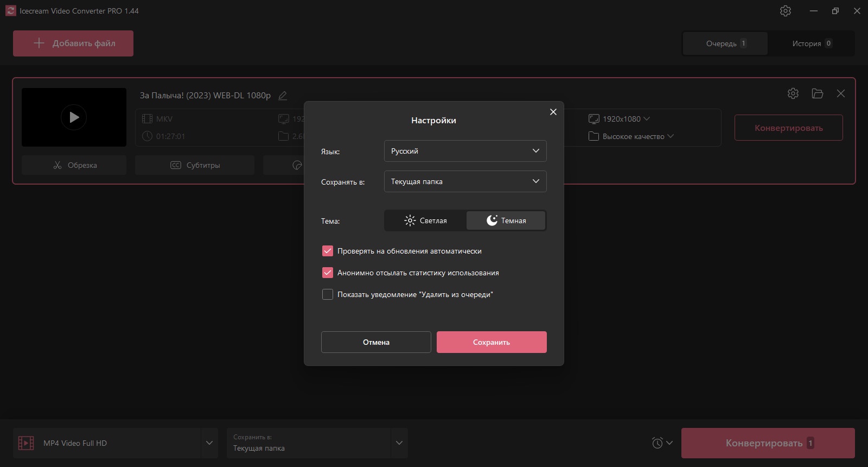Close the Настройки dialog with X
Viewport: 868px width, 467px height.
[x=553, y=112]
